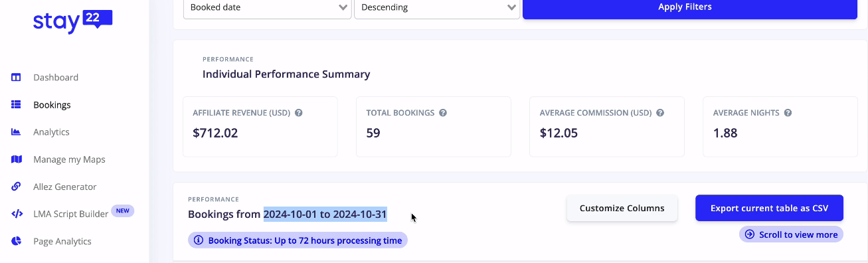Click the Booking Status processing time notice
Screen dimensions: 868x263
[298, 240]
